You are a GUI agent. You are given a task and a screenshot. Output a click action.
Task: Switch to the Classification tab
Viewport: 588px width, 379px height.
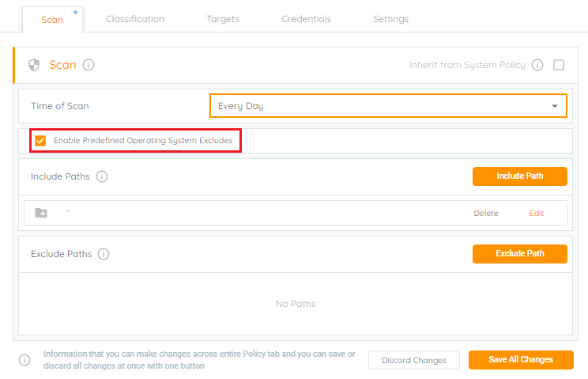tap(135, 19)
